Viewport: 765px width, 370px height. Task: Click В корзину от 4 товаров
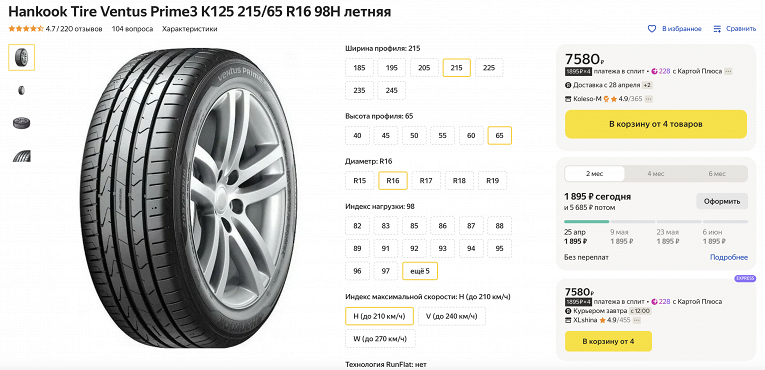656,124
